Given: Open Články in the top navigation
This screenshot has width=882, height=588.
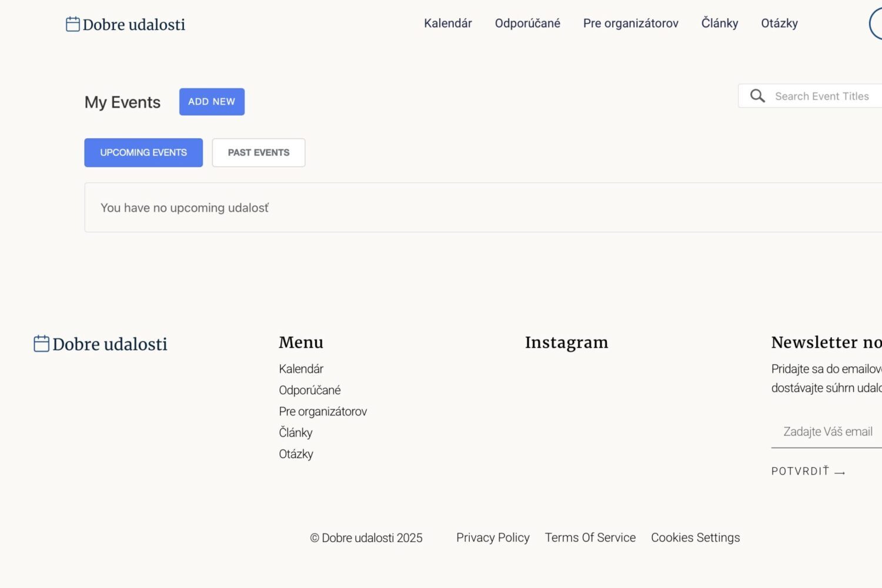Looking at the screenshot, I should (720, 24).
